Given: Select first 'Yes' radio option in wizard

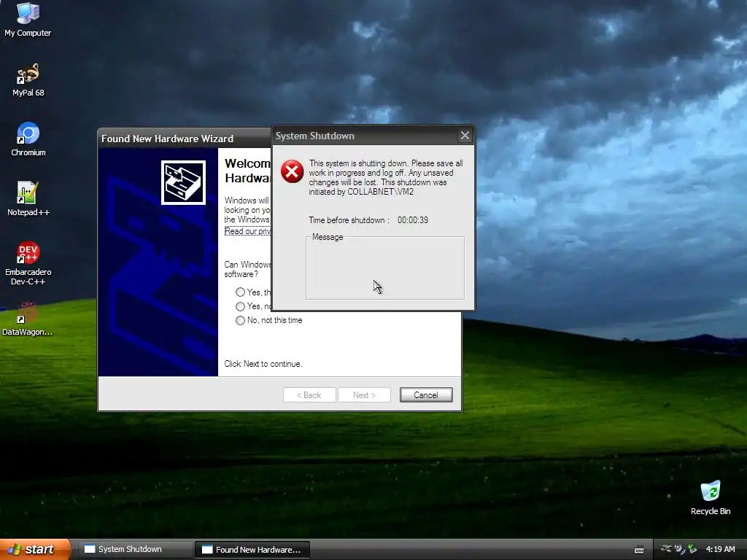Looking at the screenshot, I should (x=240, y=292).
